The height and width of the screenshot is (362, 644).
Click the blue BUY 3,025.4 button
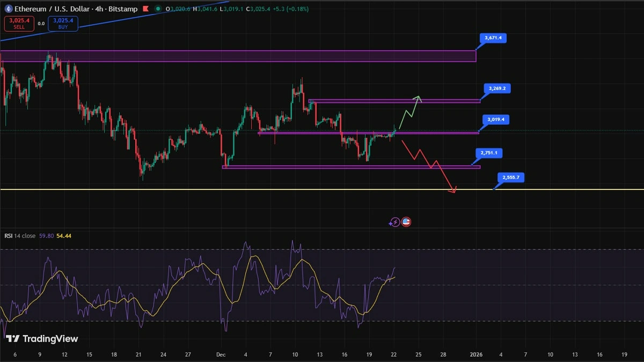(x=63, y=24)
